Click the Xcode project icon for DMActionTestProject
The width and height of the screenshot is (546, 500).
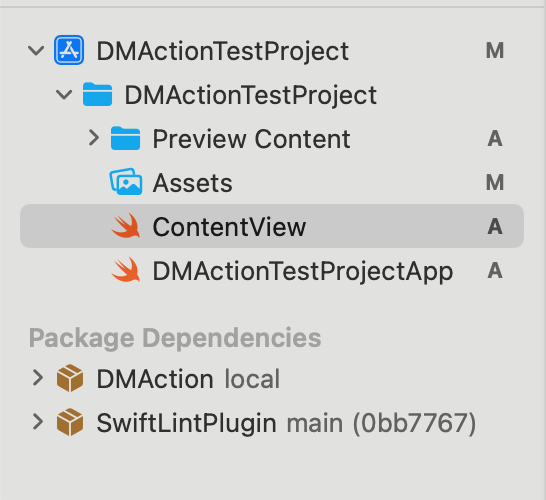pyautogui.click(x=69, y=50)
